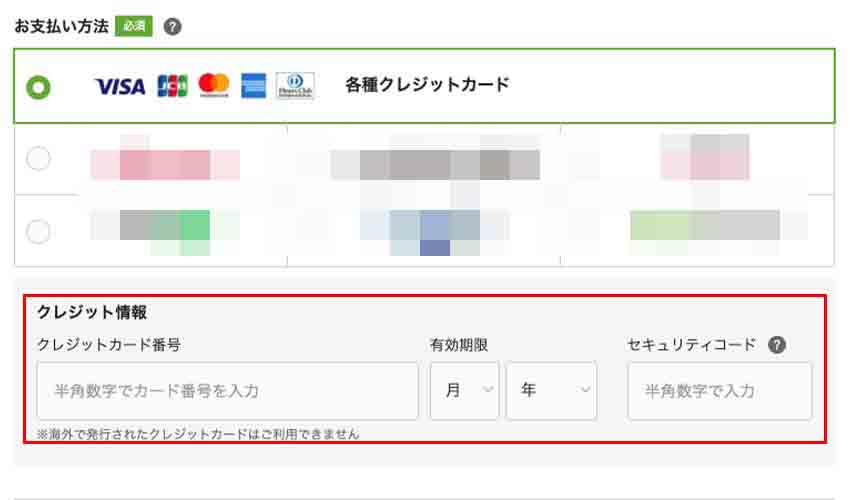Screen dimensions: 850x500
Task: Click the お支払い方法 heading text
Action: point(61,26)
